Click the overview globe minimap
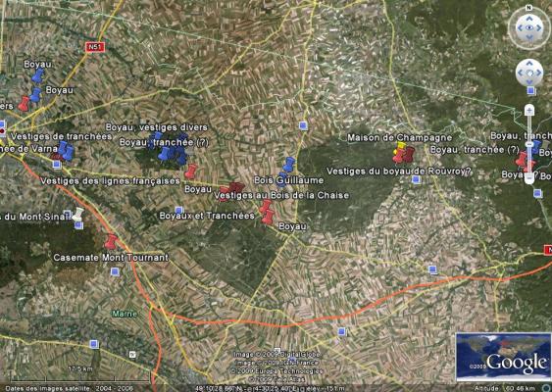This screenshot has width=552, height=392. coord(504,357)
